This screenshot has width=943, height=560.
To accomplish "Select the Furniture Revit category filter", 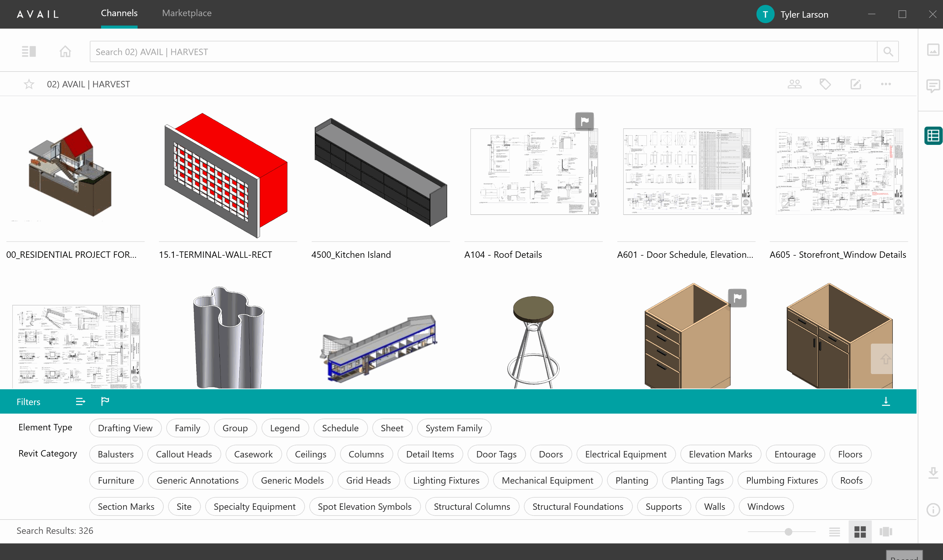I will pos(116,480).
